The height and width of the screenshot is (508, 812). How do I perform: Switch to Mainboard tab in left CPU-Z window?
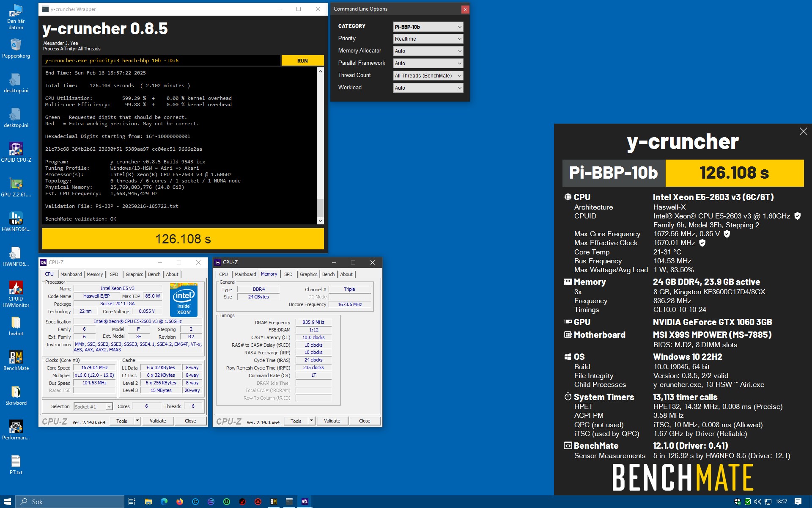(x=71, y=274)
